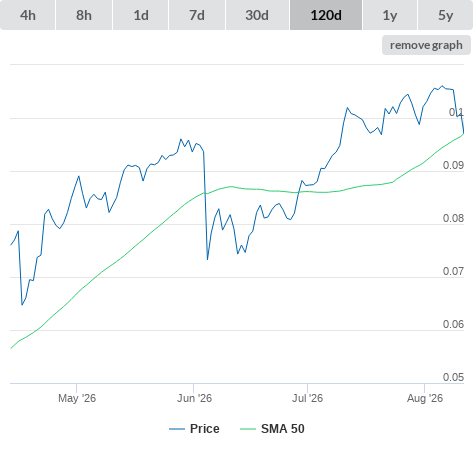
Task: Select the 30d range tab
Action: coord(257,15)
